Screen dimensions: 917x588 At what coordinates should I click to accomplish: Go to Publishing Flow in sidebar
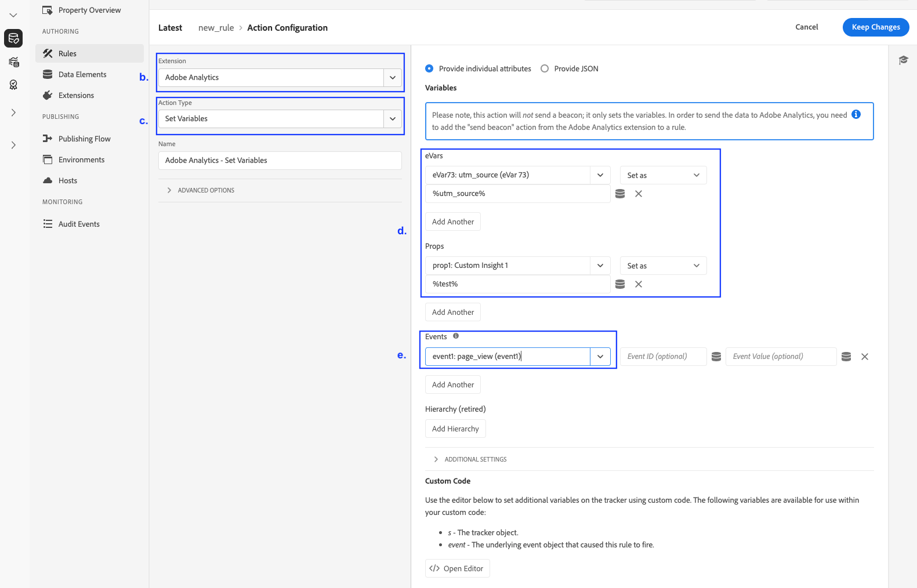[84, 139]
